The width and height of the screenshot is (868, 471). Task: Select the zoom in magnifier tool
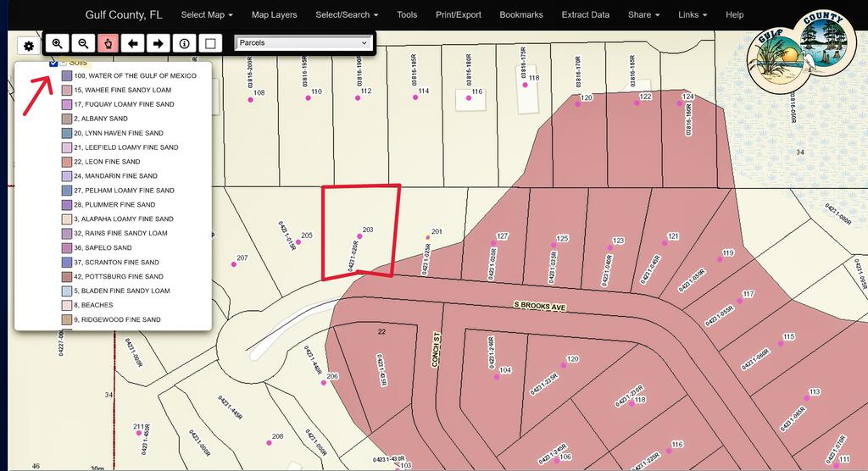coord(57,43)
